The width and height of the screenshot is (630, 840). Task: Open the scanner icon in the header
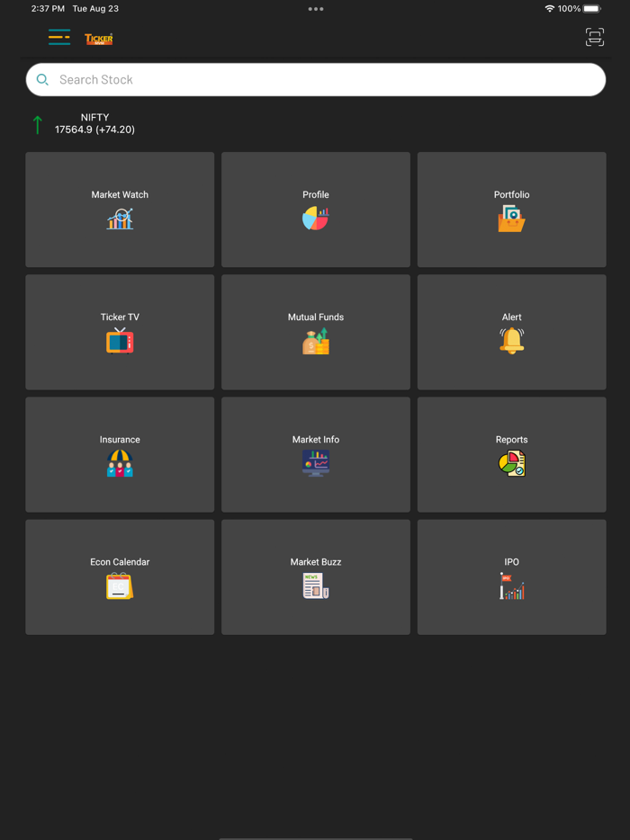(x=595, y=37)
